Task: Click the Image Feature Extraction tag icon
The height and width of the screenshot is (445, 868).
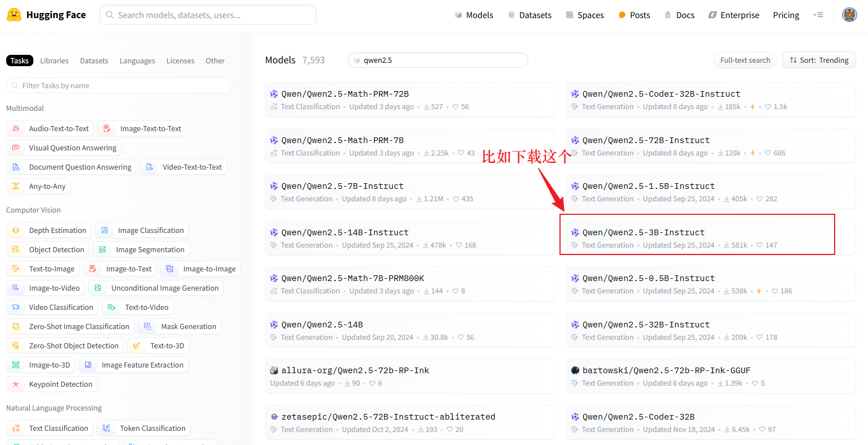Action: pos(88,365)
